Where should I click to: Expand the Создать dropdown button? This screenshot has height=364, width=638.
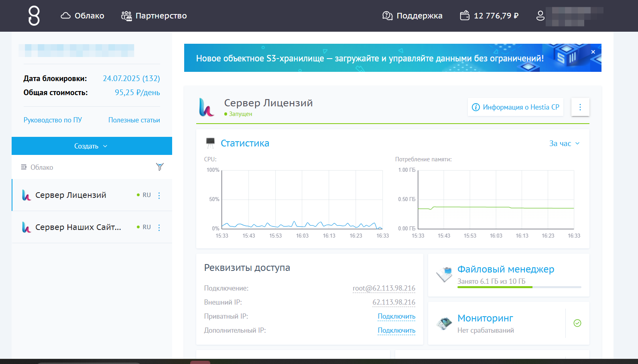point(91,146)
